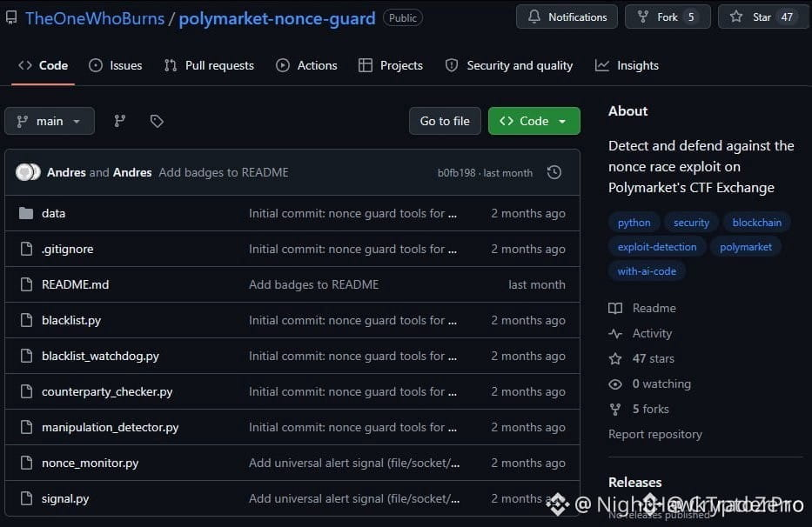812x527 pixels.
Task: Click the Go to file button
Action: point(445,121)
